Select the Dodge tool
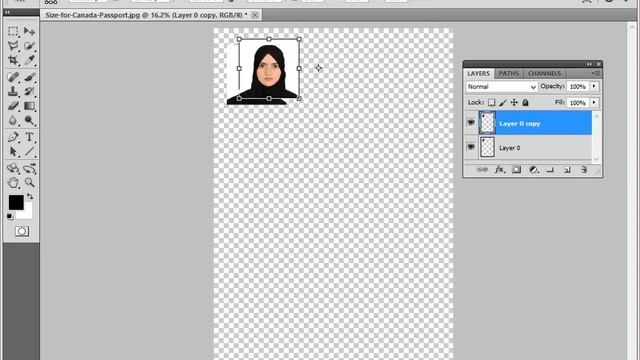Image resolution: width=640 pixels, height=360 pixels. point(29,120)
